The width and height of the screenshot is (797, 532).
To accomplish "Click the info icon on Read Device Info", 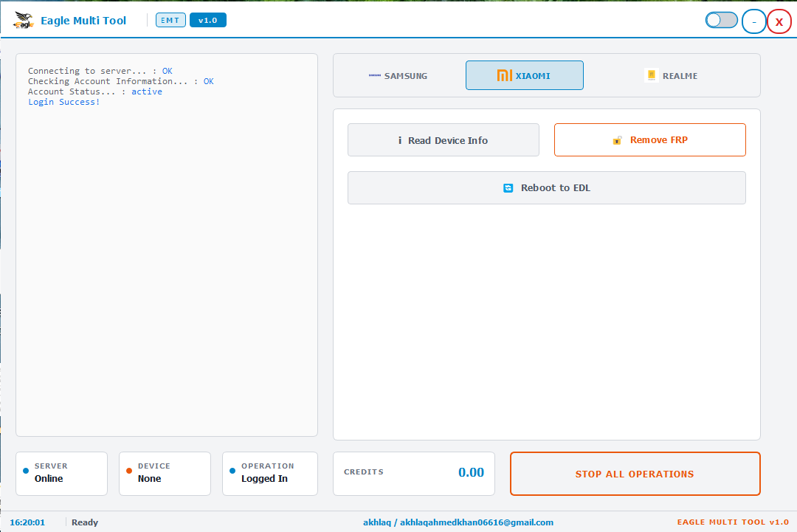I will 399,140.
